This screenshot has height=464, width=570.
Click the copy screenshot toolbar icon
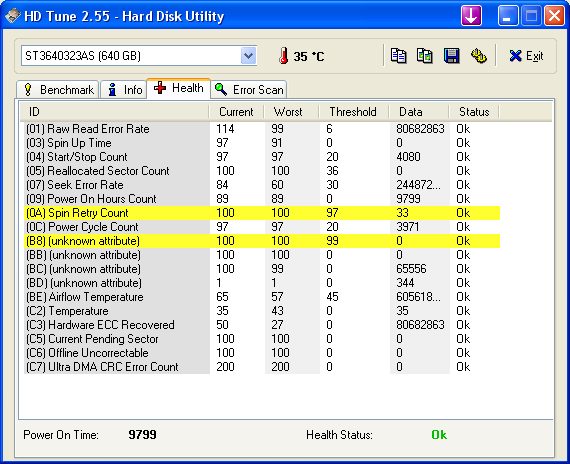(425, 56)
